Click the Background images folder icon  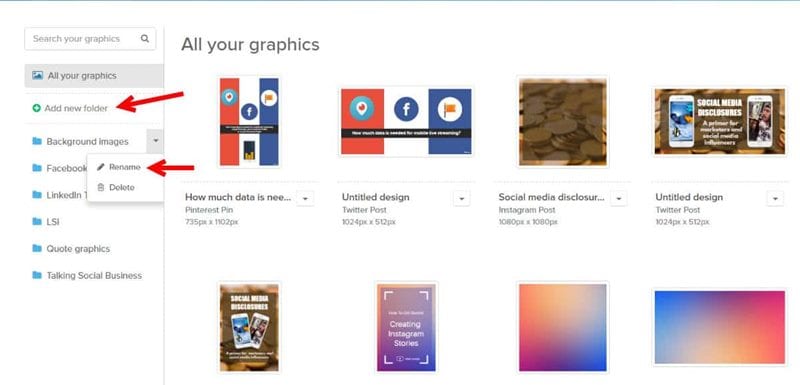[x=37, y=141]
